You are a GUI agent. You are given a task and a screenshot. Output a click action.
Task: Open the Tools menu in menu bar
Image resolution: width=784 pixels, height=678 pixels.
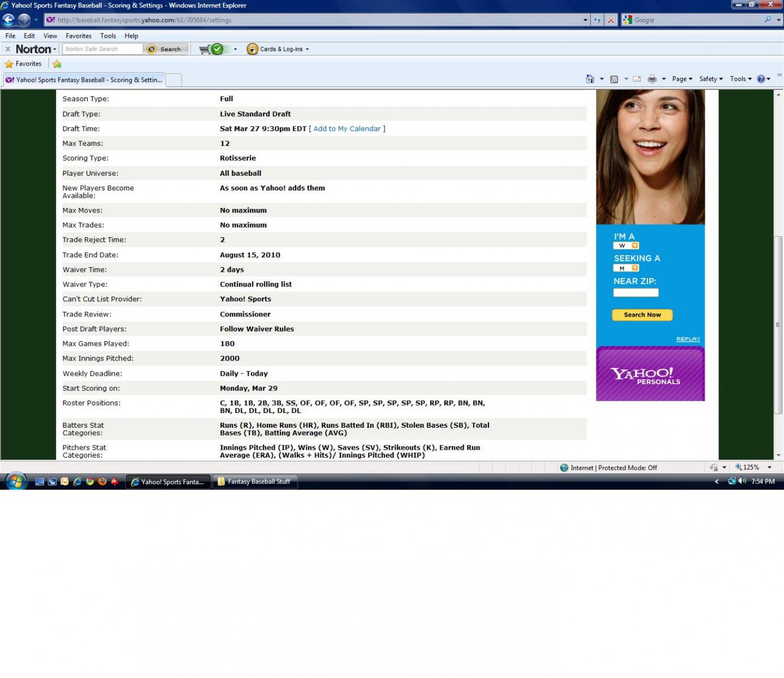(x=108, y=36)
